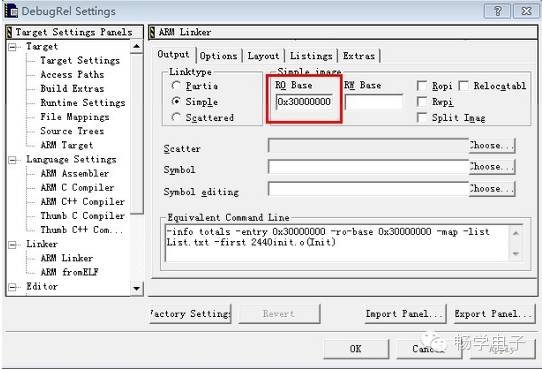Select Thumb C++ Compiler panel
Image resolution: width=542 pixels, height=370 pixels.
tap(82, 230)
